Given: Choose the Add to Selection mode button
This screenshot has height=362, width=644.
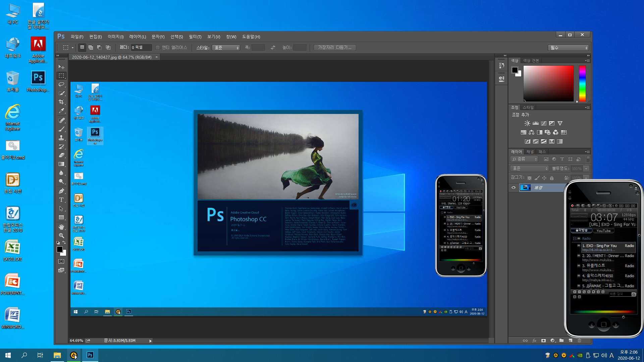Looking at the screenshot, I should [91, 48].
